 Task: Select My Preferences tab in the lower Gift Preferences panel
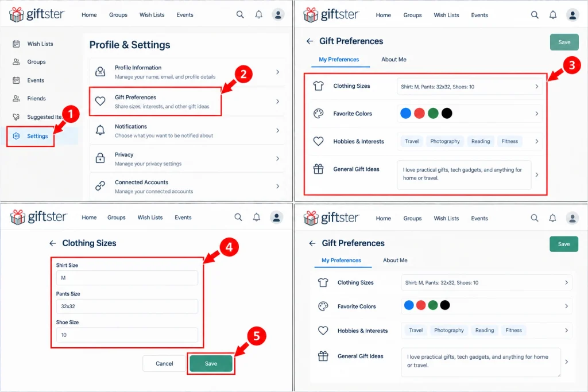tap(341, 260)
